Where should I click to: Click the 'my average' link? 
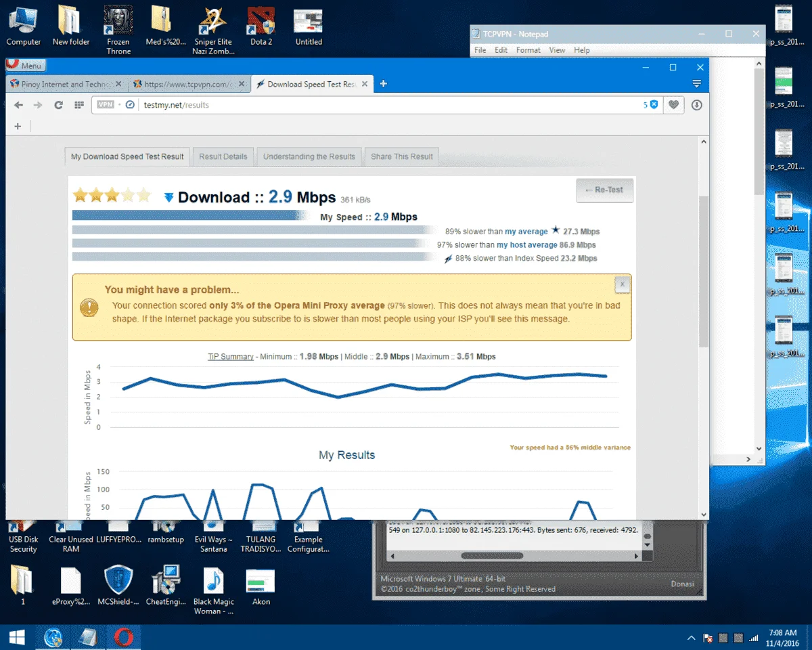pos(526,232)
